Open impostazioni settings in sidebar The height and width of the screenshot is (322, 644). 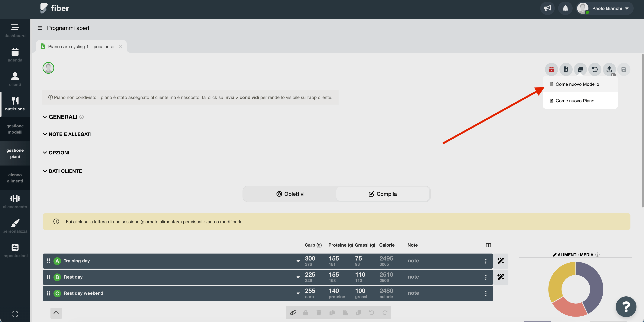tap(15, 251)
